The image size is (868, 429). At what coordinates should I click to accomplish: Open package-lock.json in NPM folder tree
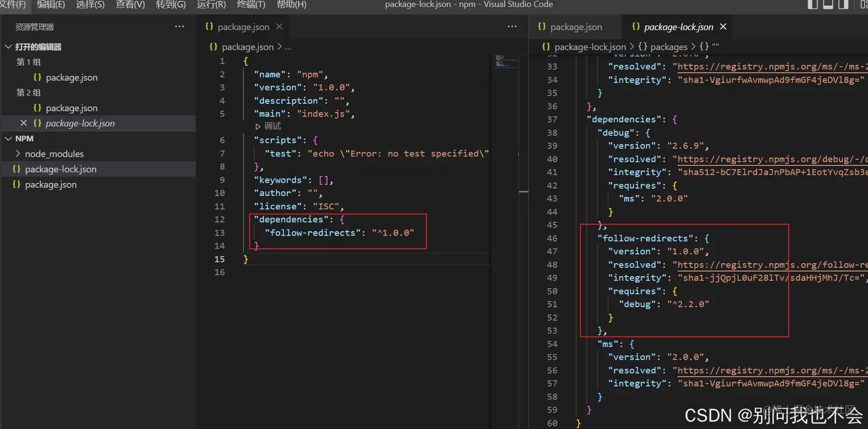(x=60, y=169)
